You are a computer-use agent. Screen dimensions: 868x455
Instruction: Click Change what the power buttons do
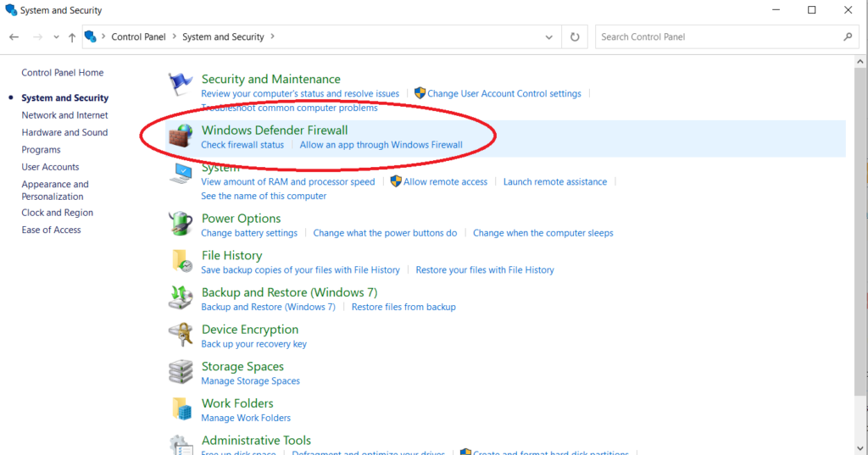coord(386,233)
